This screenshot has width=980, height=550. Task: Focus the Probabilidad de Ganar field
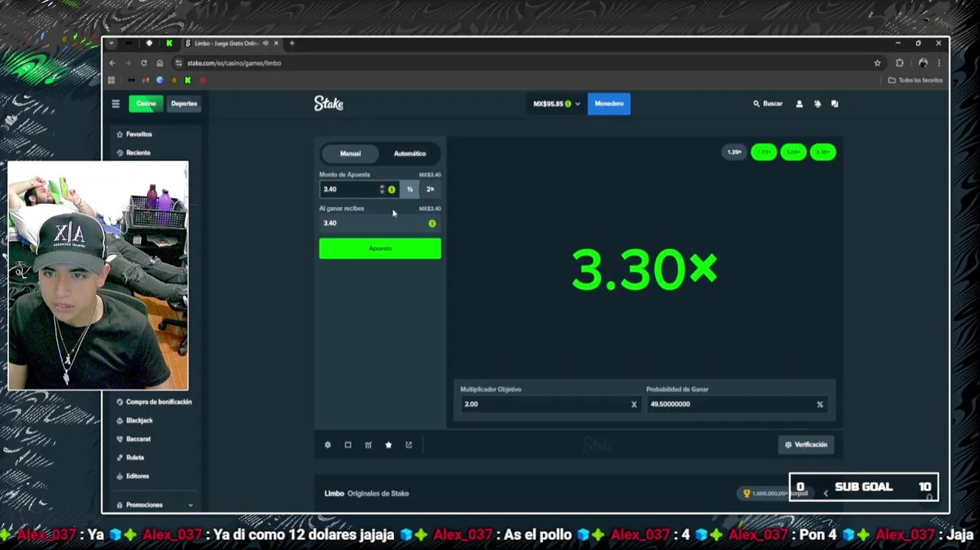(737, 404)
